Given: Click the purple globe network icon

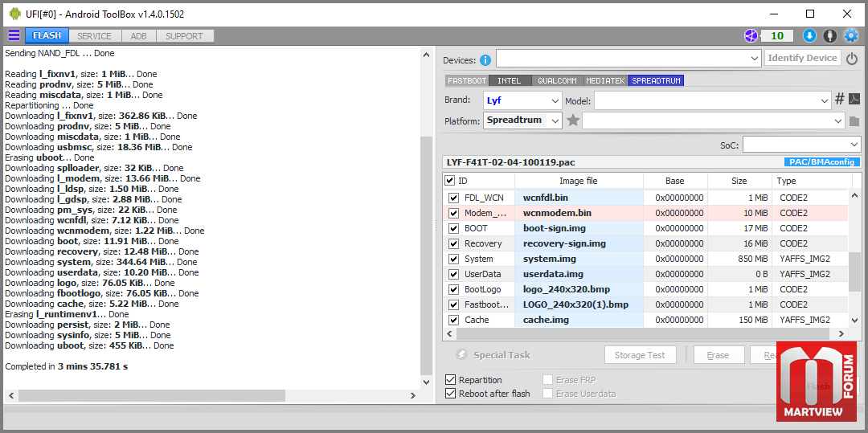Looking at the screenshot, I should [751, 36].
